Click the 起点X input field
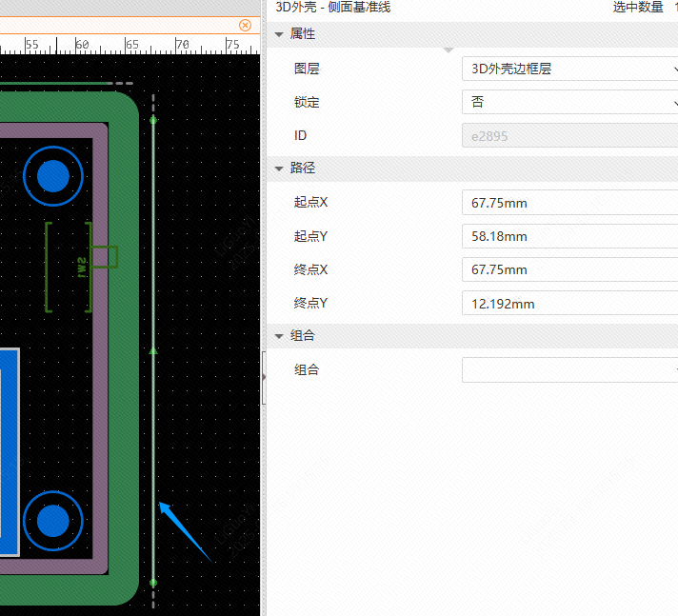The width and height of the screenshot is (678, 616). click(x=569, y=203)
